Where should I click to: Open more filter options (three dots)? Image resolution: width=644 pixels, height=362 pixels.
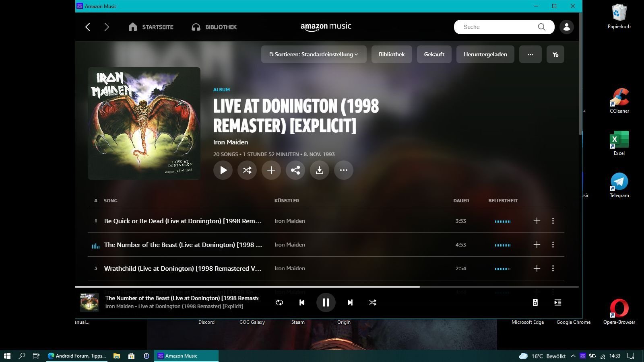[x=530, y=54]
